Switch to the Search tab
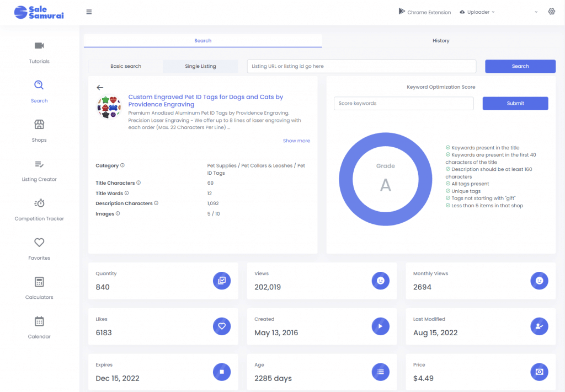The width and height of the screenshot is (565, 392). tap(203, 41)
